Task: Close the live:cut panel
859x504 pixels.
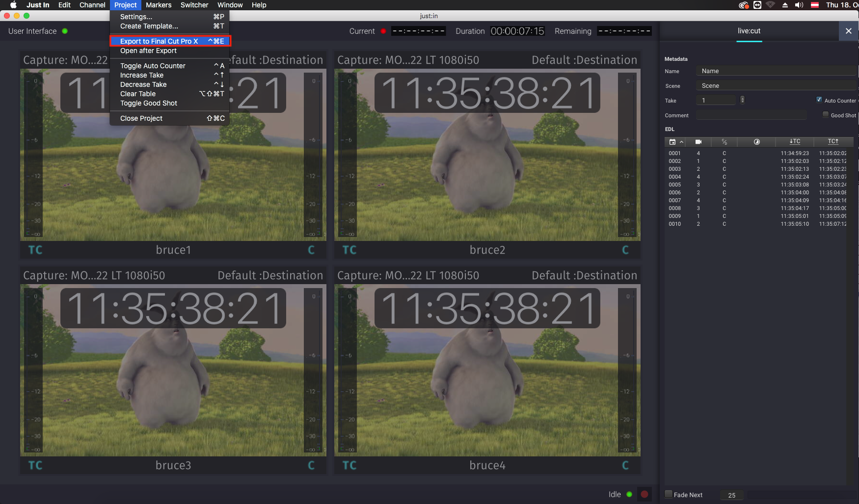Action: click(x=849, y=31)
